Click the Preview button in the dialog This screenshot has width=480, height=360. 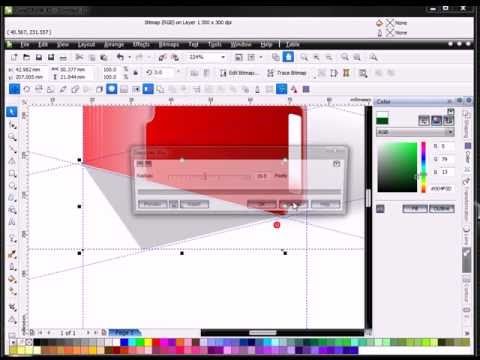click(x=153, y=204)
